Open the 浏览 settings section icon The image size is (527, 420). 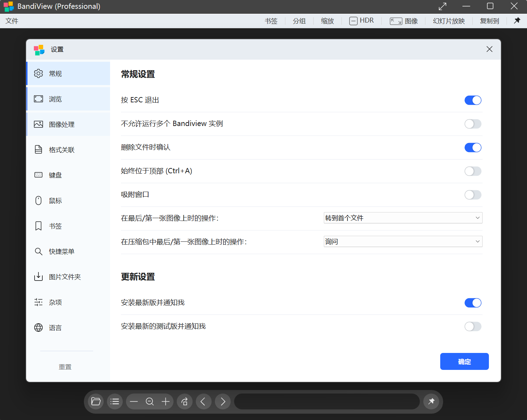coord(38,99)
